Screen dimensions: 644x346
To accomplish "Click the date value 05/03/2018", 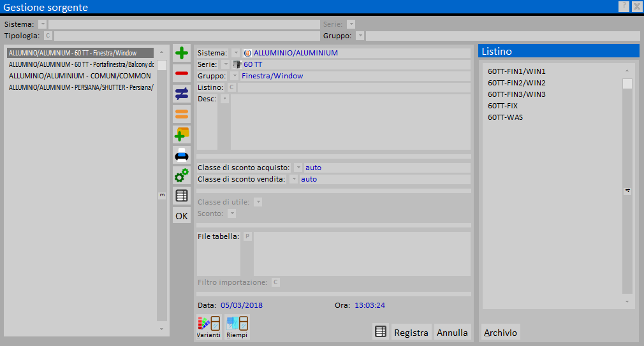I will (x=242, y=305).
